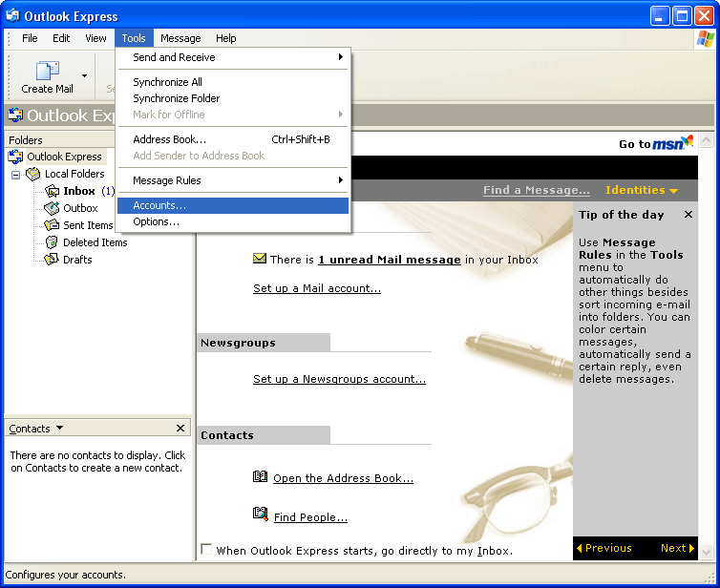This screenshot has height=588, width=720.
Task: Collapse the Local Folders tree node
Action: tap(15, 175)
